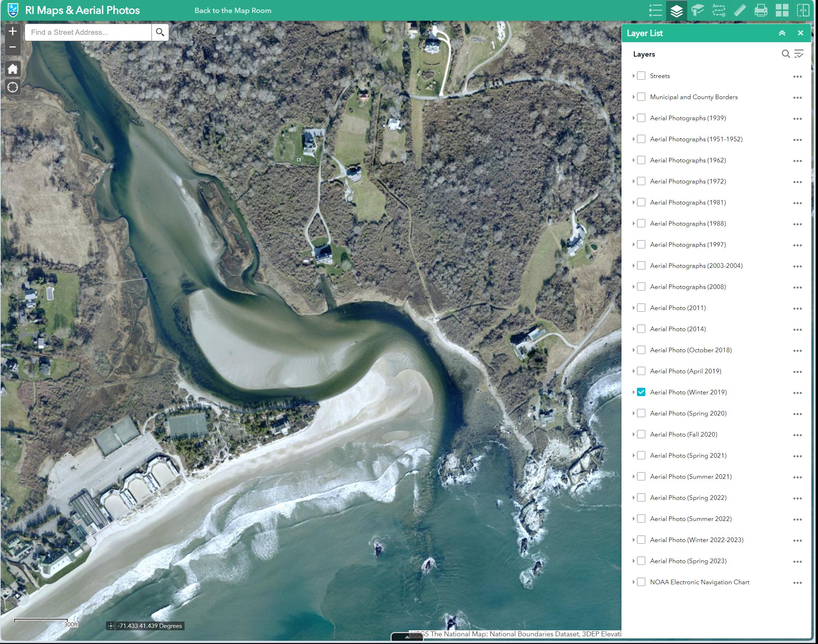Screen dimensions: 818x644
Task: Open the Bookmarks tool
Action: coord(697,10)
